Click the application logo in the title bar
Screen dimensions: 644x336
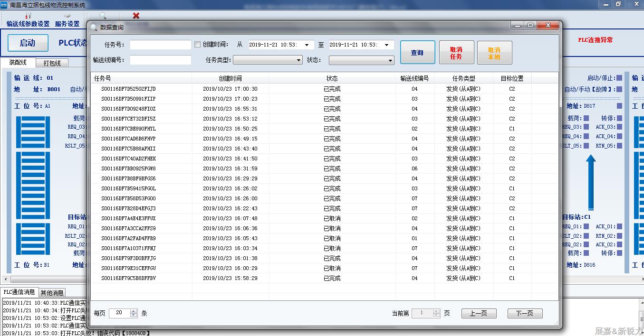click(x=5, y=4)
